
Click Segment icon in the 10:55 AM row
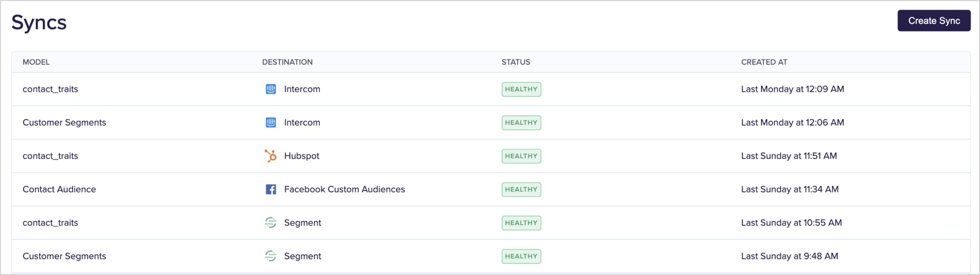click(270, 223)
